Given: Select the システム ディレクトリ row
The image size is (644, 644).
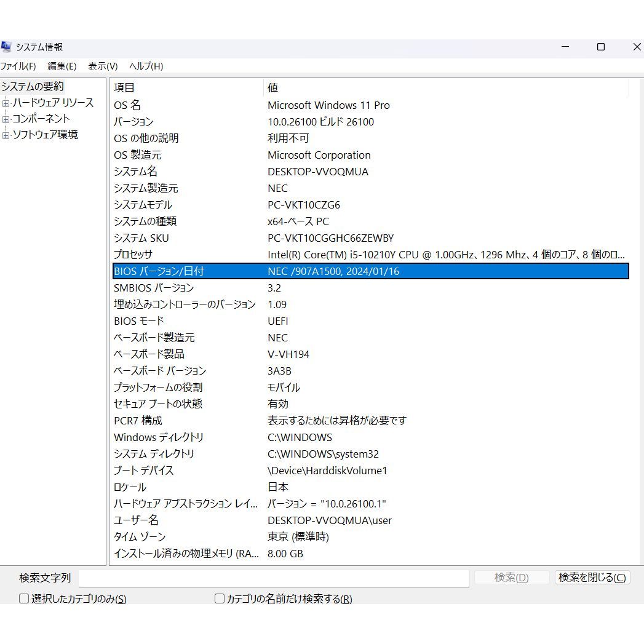Looking at the screenshot, I should pos(370,454).
